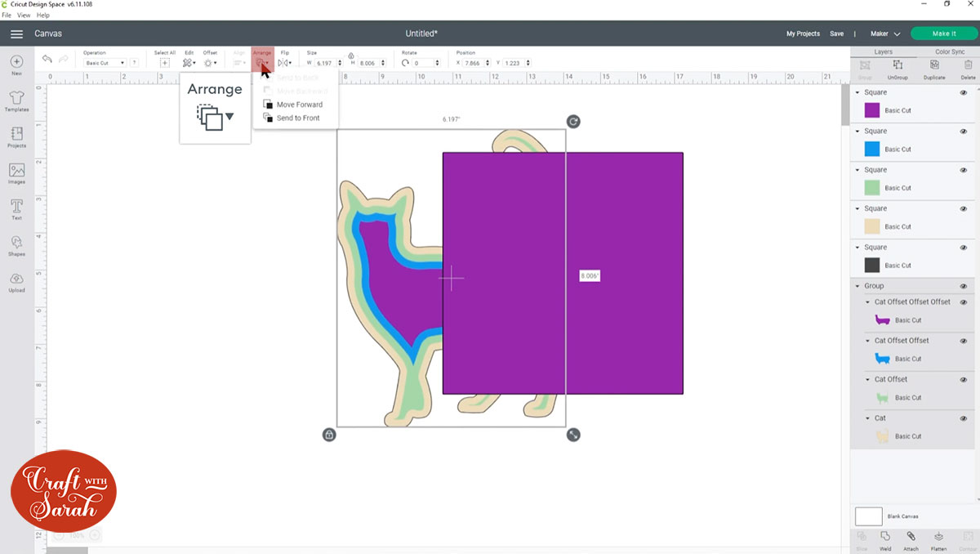Image resolution: width=980 pixels, height=554 pixels.
Task: Open the View menu
Action: 24,15
